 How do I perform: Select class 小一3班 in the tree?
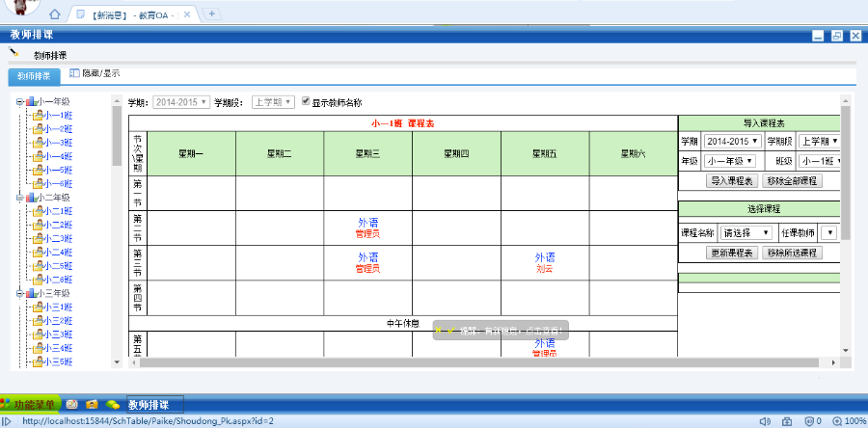pos(58,143)
